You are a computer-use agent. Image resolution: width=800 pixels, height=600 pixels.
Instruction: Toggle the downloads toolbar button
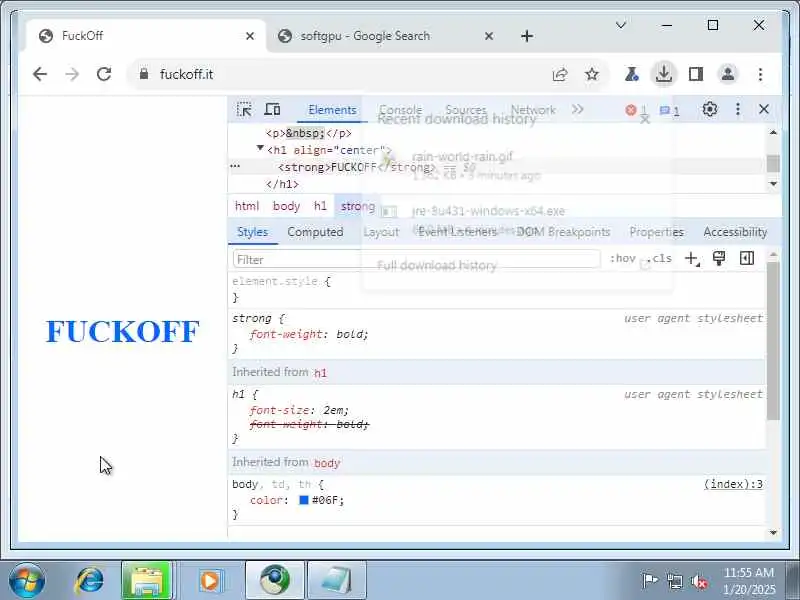664,74
